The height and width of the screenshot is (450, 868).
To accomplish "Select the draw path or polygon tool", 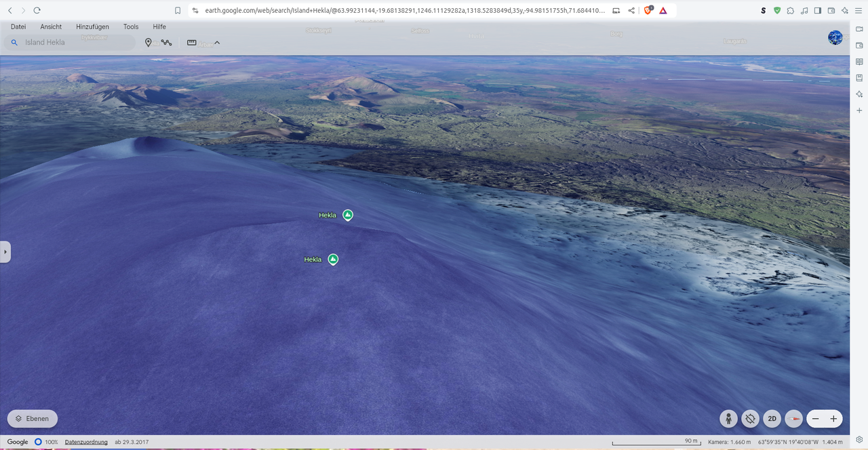I will (x=166, y=43).
